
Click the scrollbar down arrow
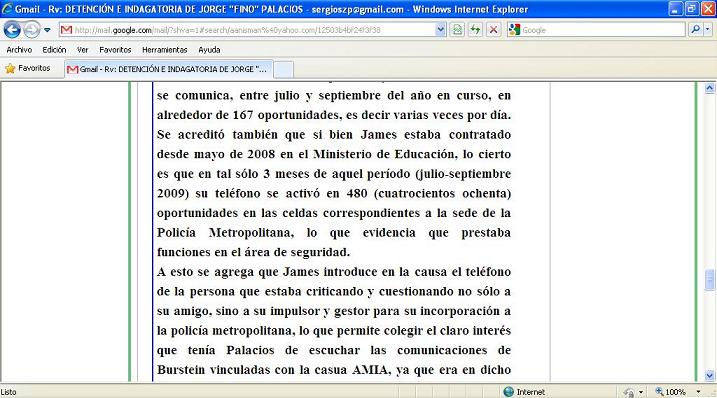(x=710, y=376)
